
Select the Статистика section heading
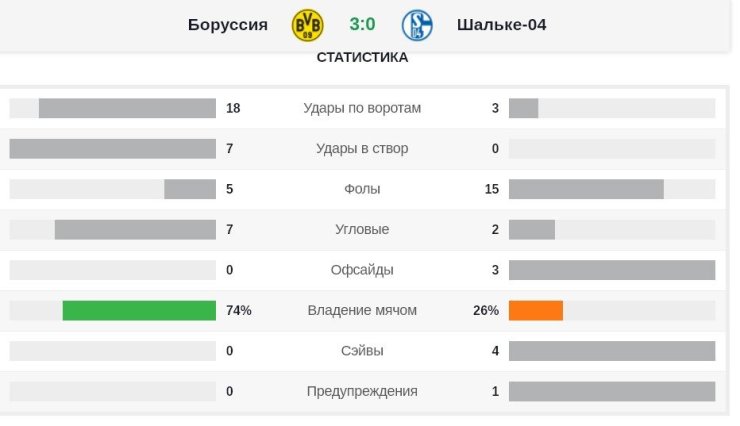coord(362,58)
